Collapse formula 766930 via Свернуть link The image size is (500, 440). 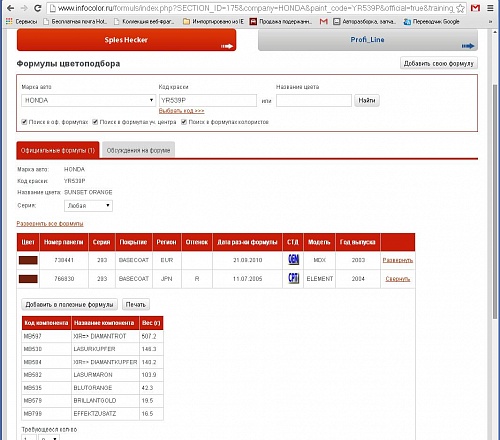(x=398, y=279)
